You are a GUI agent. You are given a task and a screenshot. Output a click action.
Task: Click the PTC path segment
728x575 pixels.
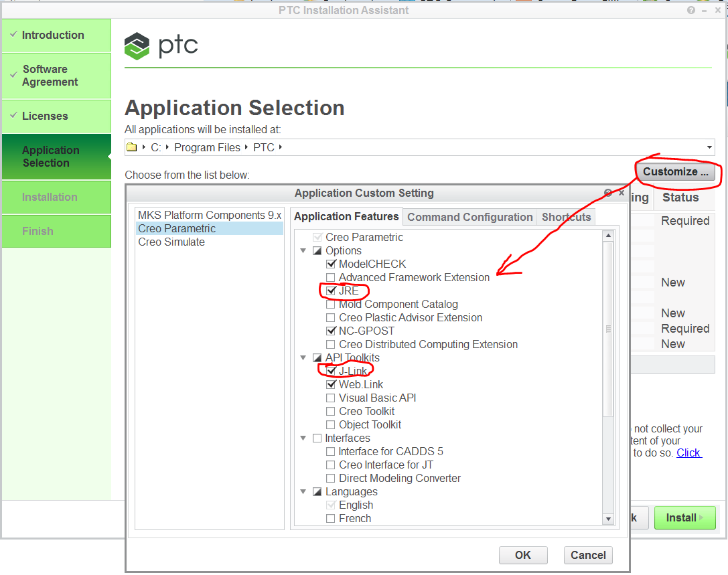264,147
